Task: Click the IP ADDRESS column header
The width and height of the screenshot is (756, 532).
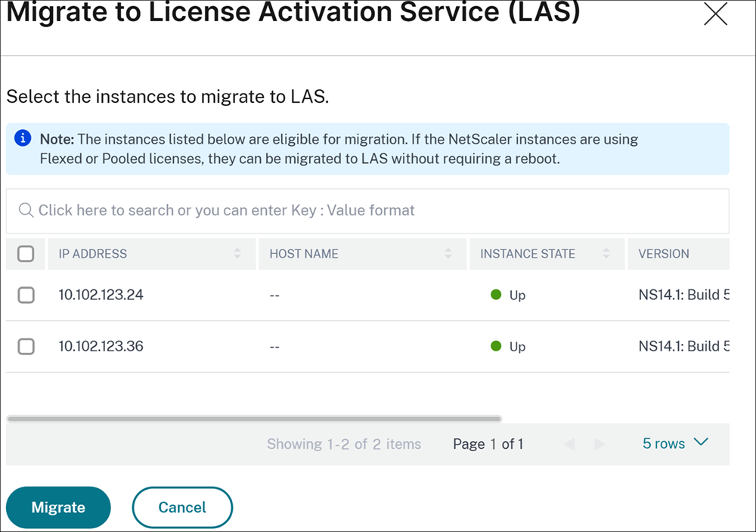Action: [x=152, y=253]
